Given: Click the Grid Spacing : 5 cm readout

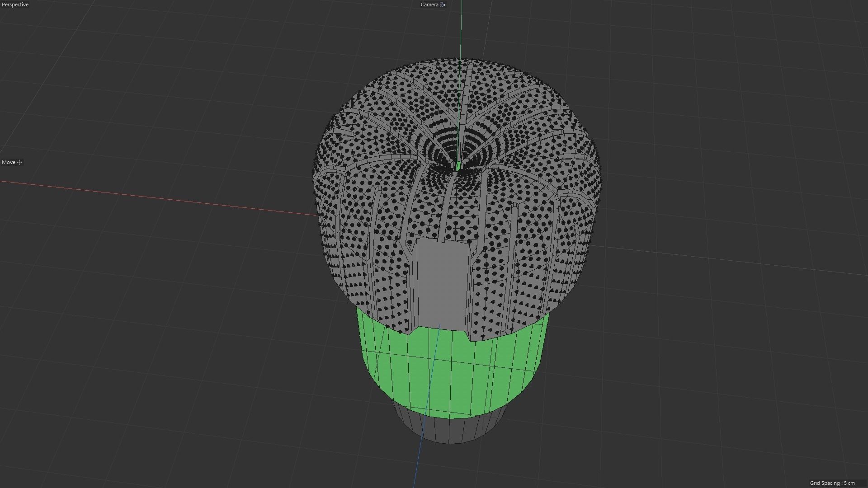Looking at the screenshot, I should click(x=832, y=483).
